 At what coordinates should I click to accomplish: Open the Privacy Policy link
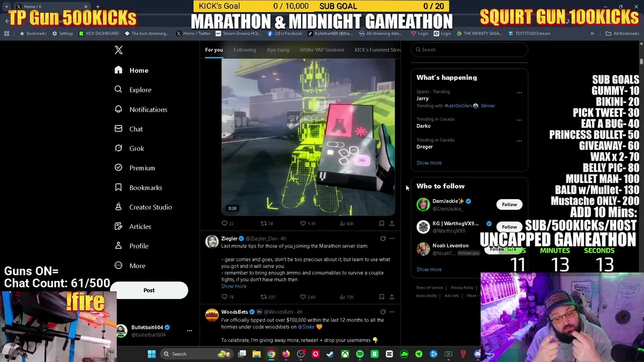462,288
